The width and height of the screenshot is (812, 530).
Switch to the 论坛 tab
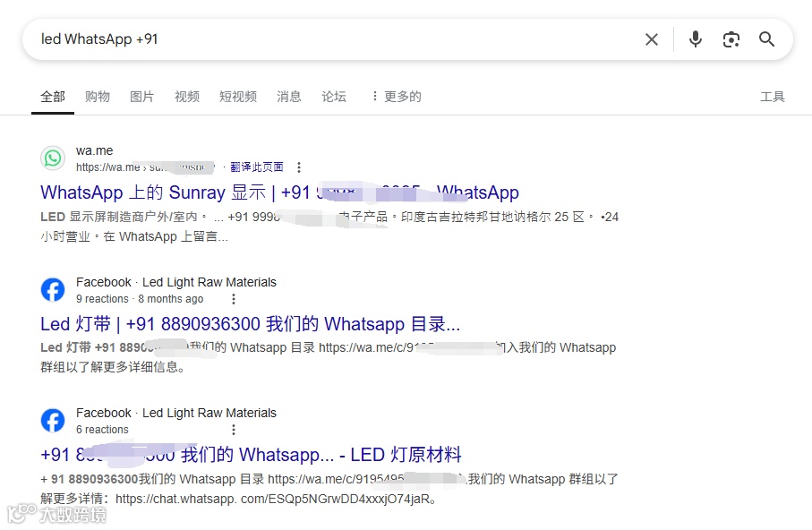click(x=334, y=97)
